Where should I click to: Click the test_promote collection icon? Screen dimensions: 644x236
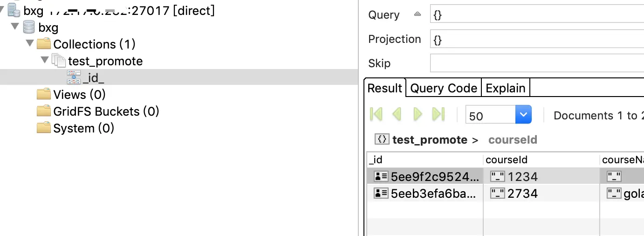[x=59, y=61]
